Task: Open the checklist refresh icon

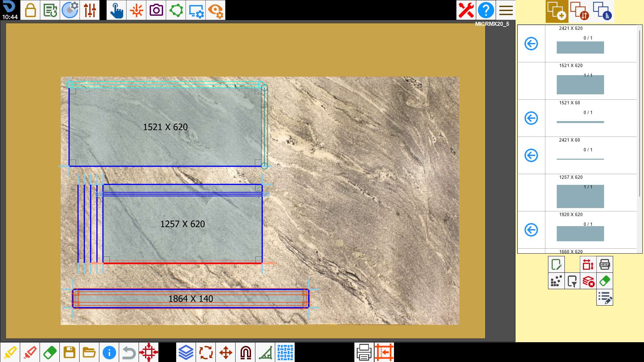Action: (50, 10)
